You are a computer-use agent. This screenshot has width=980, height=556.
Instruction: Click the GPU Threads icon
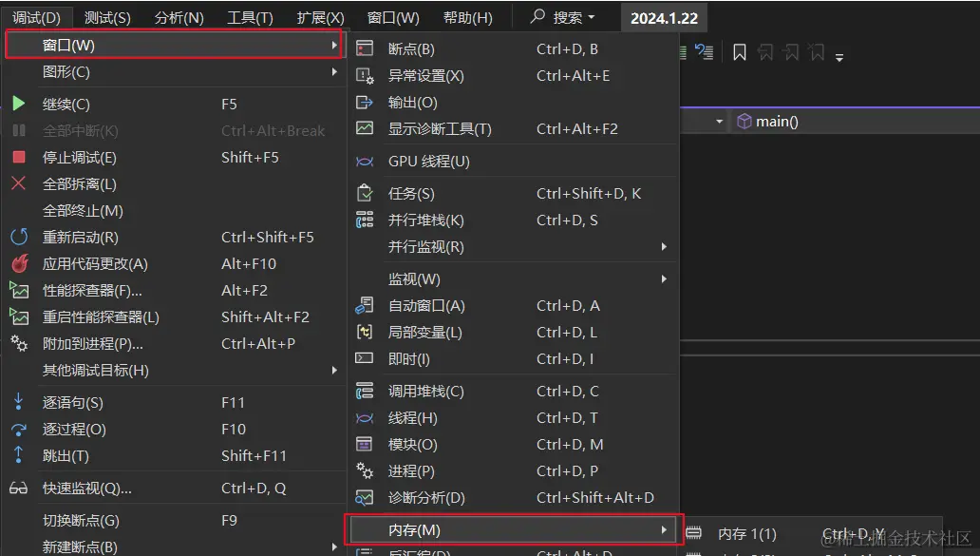click(365, 162)
